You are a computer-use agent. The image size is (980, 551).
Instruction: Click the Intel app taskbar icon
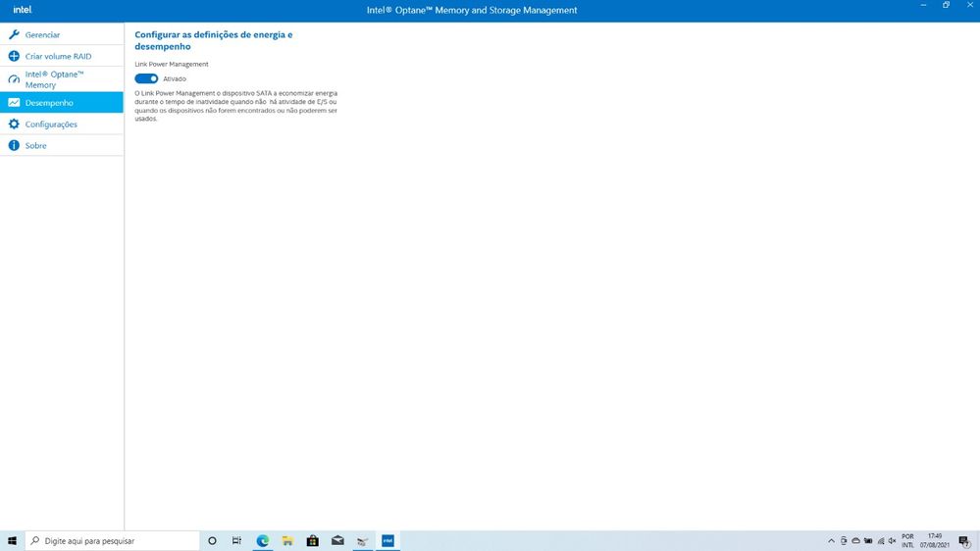coord(387,541)
